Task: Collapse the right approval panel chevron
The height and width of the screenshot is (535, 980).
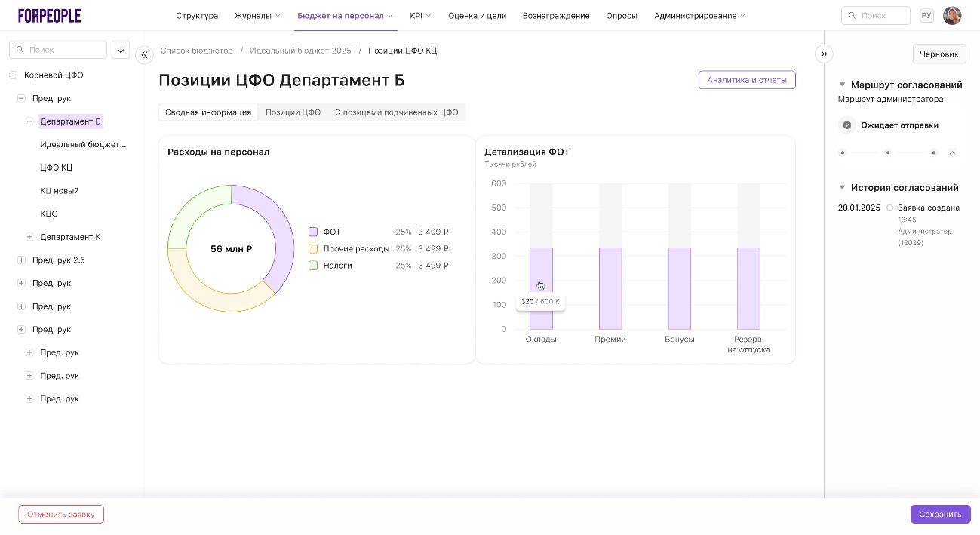Action: click(x=824, y=54)
